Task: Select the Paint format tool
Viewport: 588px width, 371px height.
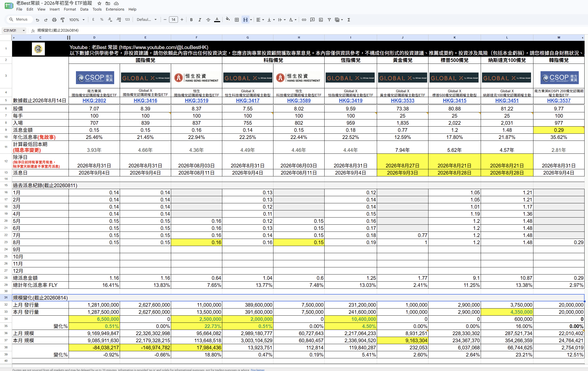Action: click(x=63, y=20)
